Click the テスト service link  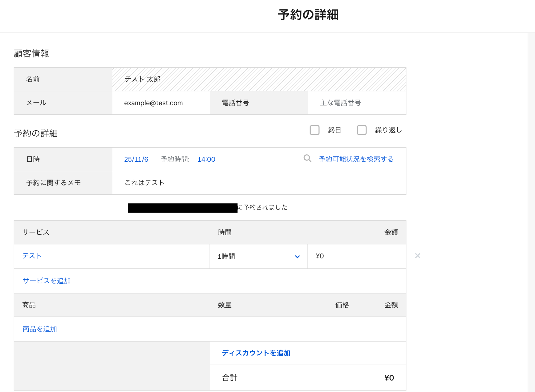point(32,256)
